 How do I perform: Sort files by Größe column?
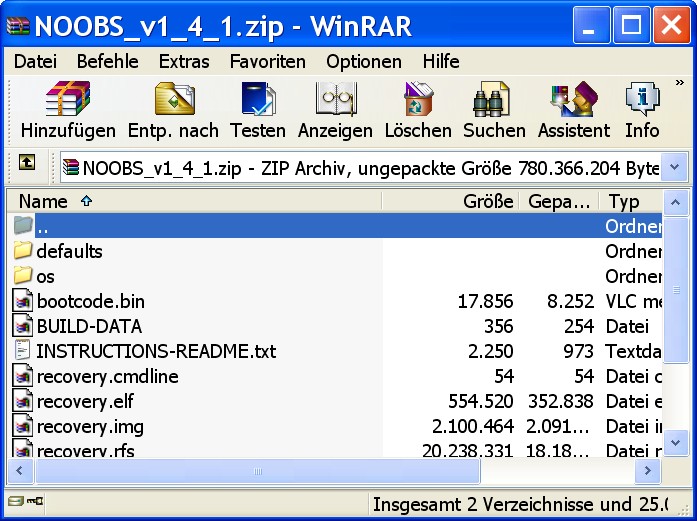pos(487,201)
